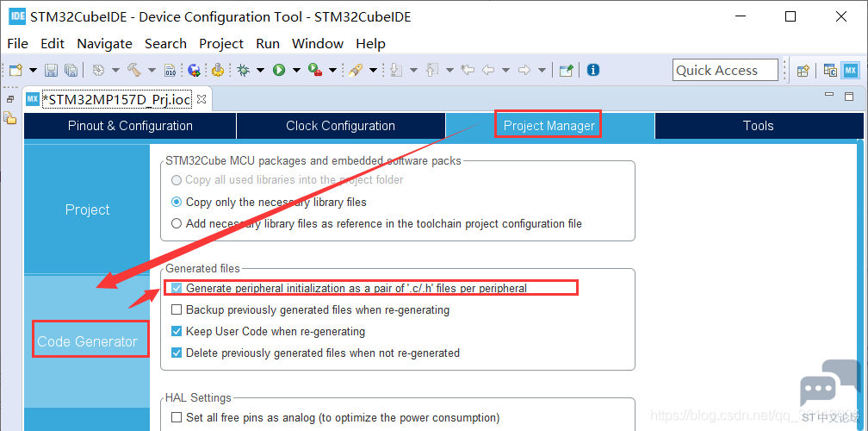
Task: Minimize the editor area via its minimize icon
Action: click(x=829, y=96)
